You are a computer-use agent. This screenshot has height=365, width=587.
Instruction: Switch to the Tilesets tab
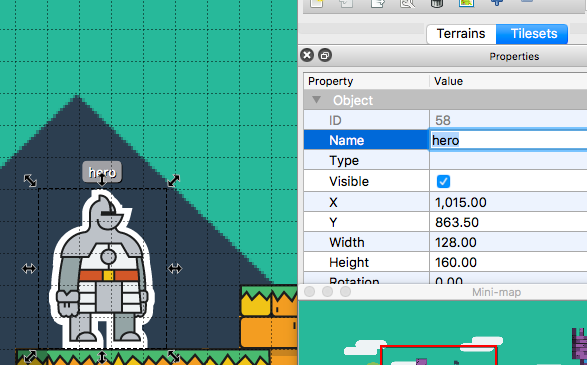click(532, 34)
